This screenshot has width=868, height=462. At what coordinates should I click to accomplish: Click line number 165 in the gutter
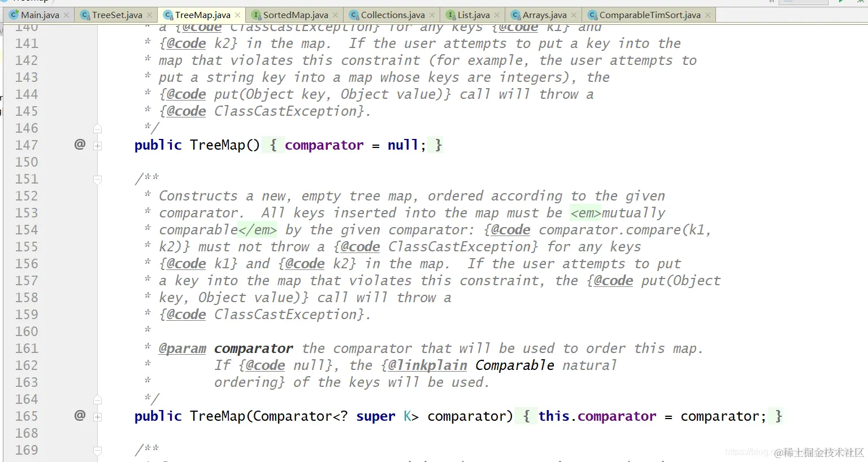click(27, 416)
